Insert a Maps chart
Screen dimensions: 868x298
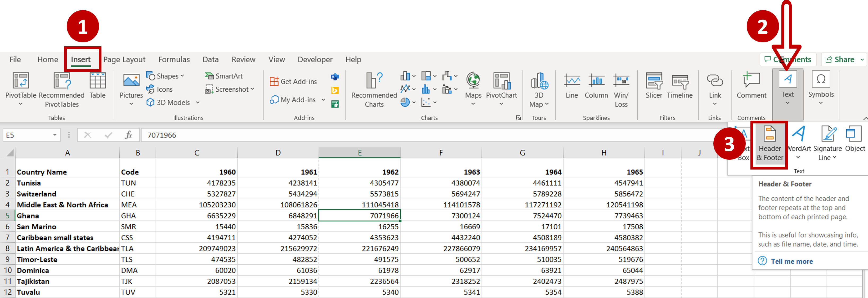[x=473, y=88]
